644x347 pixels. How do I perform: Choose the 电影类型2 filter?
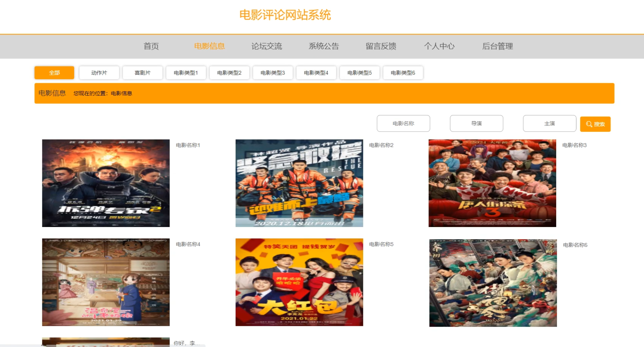230,73
